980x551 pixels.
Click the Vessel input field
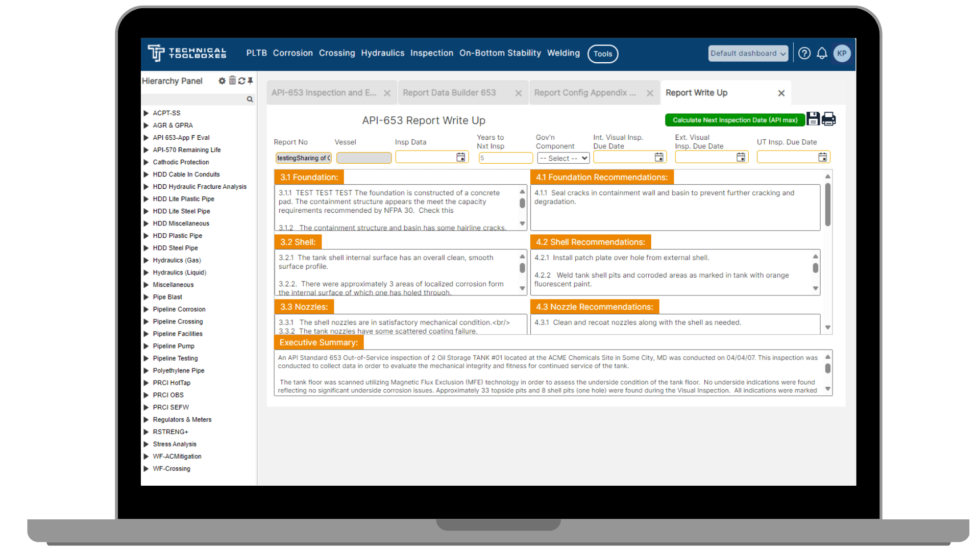tap(364, 158)
